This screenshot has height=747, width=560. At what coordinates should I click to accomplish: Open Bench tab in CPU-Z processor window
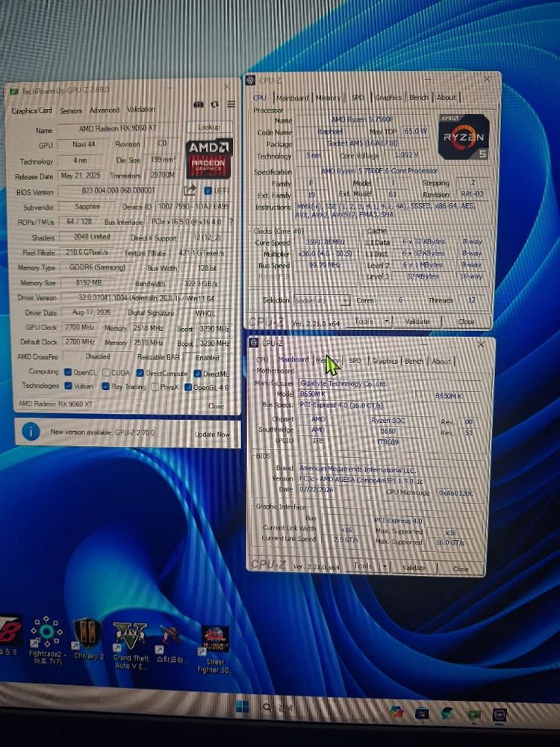pos(419,97)
